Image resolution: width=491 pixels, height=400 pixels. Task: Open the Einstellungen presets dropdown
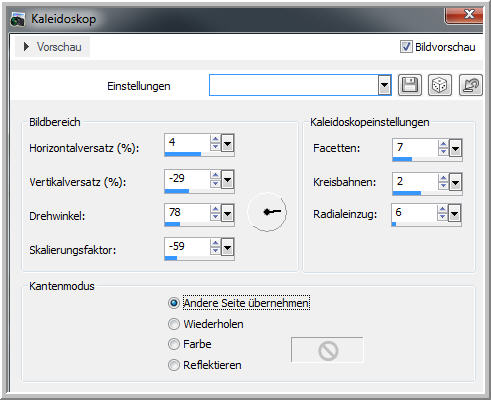coord(384,85)
